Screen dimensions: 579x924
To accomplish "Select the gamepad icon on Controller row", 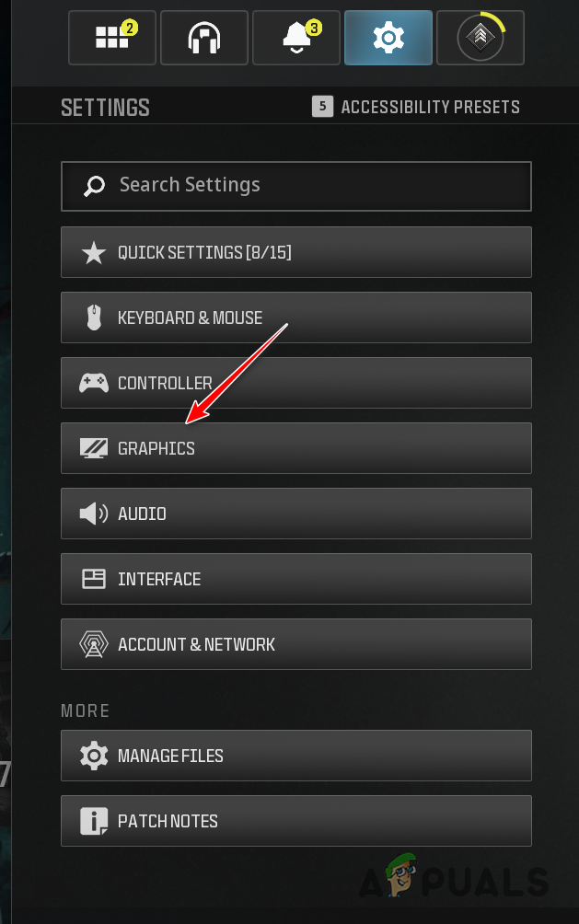I will point(93,383).
